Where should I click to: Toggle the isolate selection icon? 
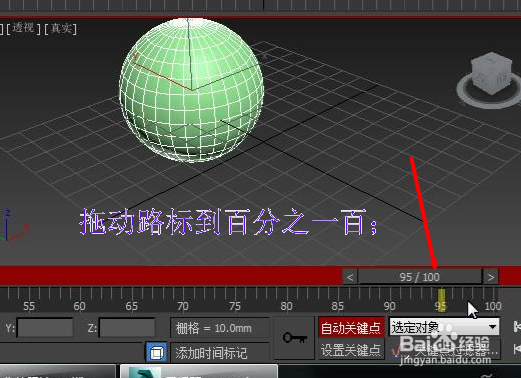click(157, 352)
